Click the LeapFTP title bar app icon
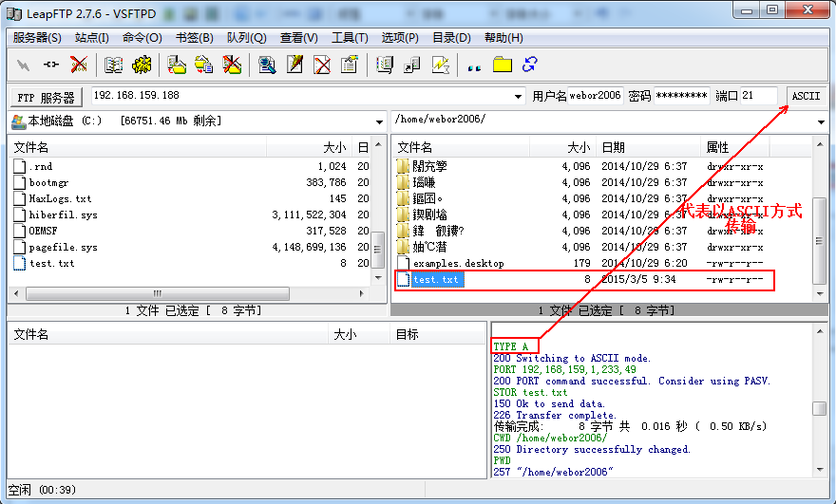Screen dimensions: 836x504 pos(14,14)
